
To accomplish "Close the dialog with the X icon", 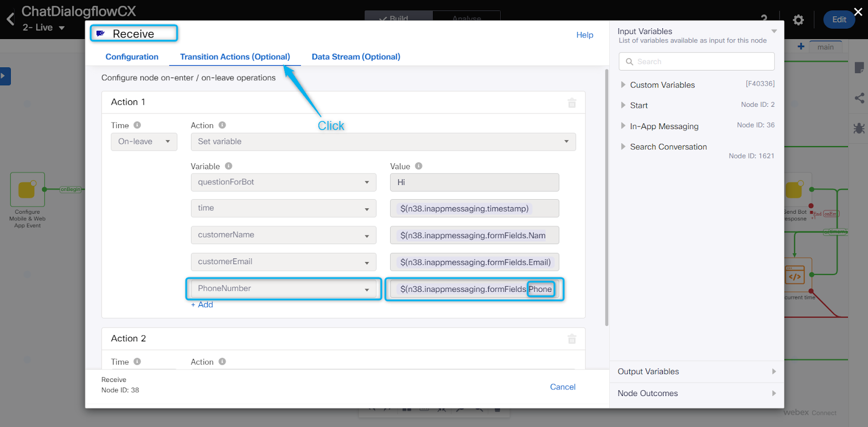I will tap(858, 11).
